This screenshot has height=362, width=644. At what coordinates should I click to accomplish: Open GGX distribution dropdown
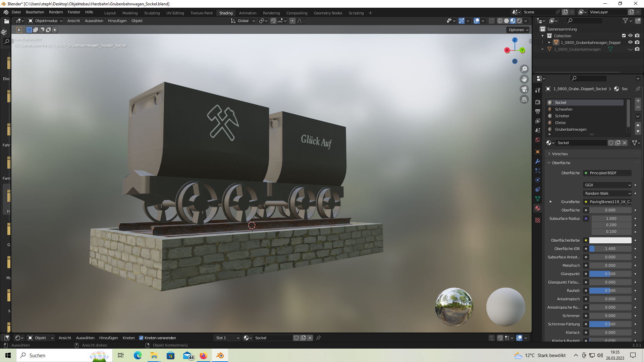pos(607,185)
